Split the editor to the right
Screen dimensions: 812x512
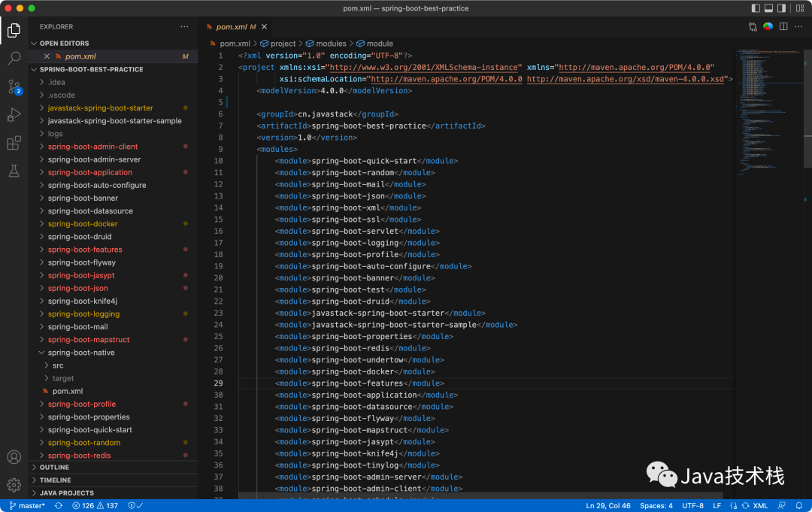[783, 26]
